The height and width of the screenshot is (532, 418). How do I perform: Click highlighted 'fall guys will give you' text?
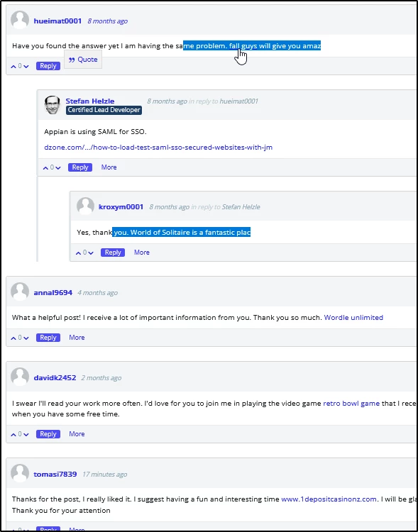pyautogui.click(x=265, y=46)
